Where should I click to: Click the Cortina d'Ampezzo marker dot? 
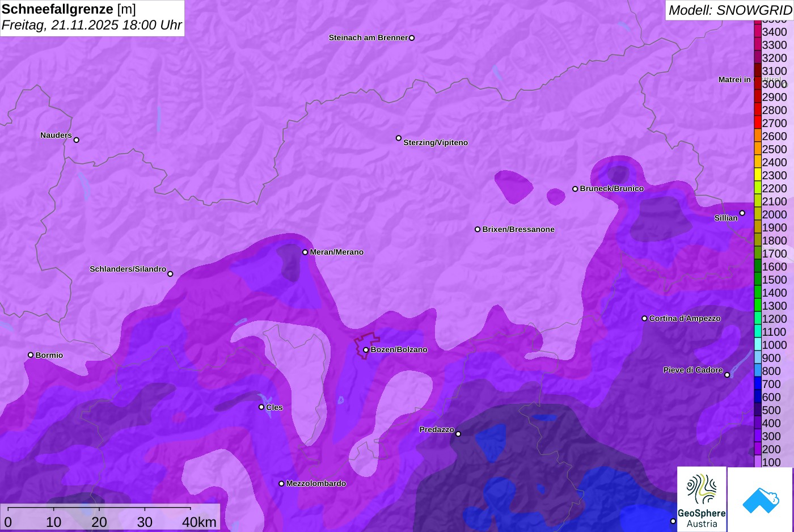coord(644,319)
